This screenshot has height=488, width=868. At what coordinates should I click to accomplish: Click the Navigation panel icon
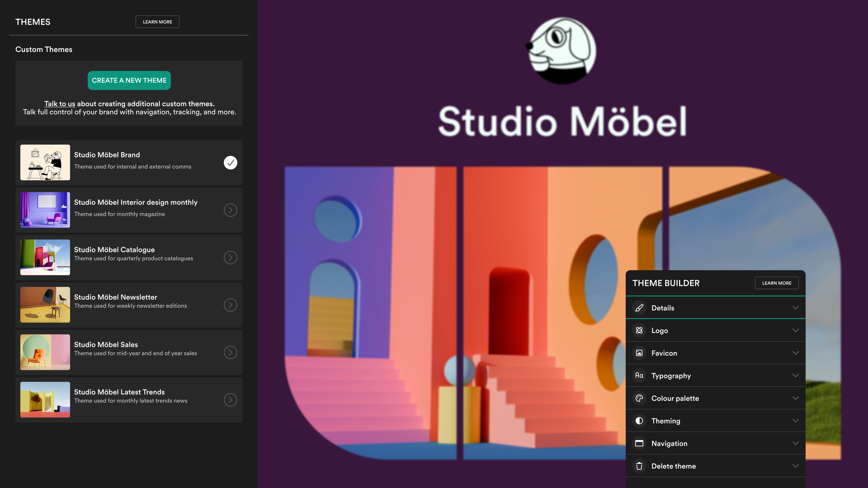[639, 443]
